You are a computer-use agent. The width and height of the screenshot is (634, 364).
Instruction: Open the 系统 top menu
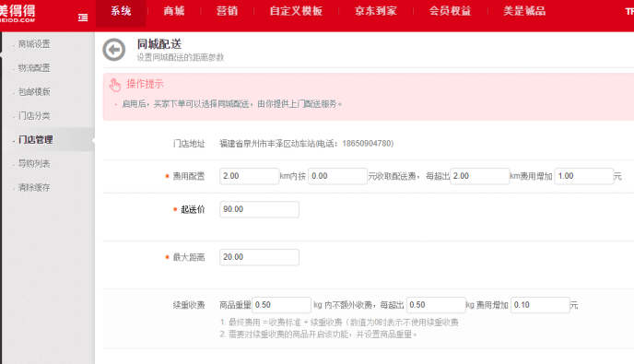click(121, 11)
